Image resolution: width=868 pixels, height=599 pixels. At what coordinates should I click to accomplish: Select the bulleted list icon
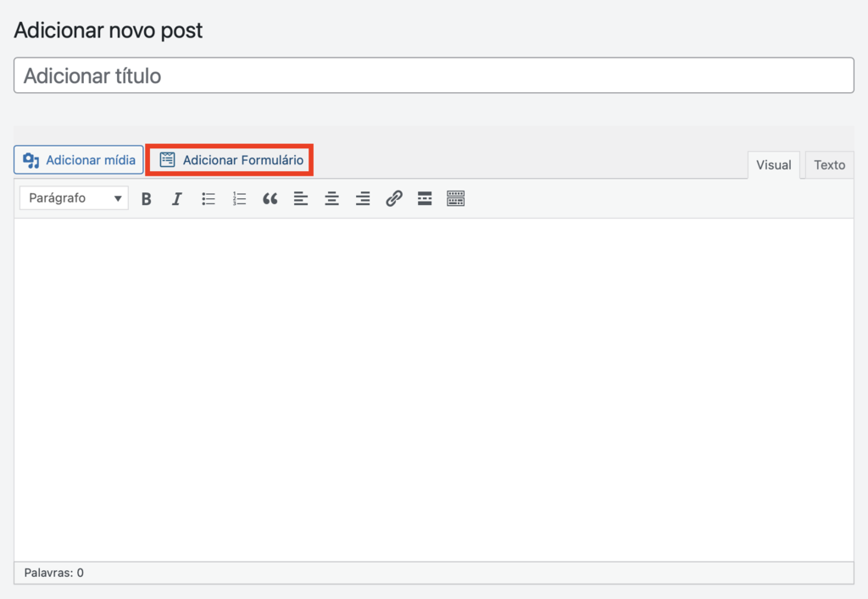pyautogui.click(x=208, y=198)
